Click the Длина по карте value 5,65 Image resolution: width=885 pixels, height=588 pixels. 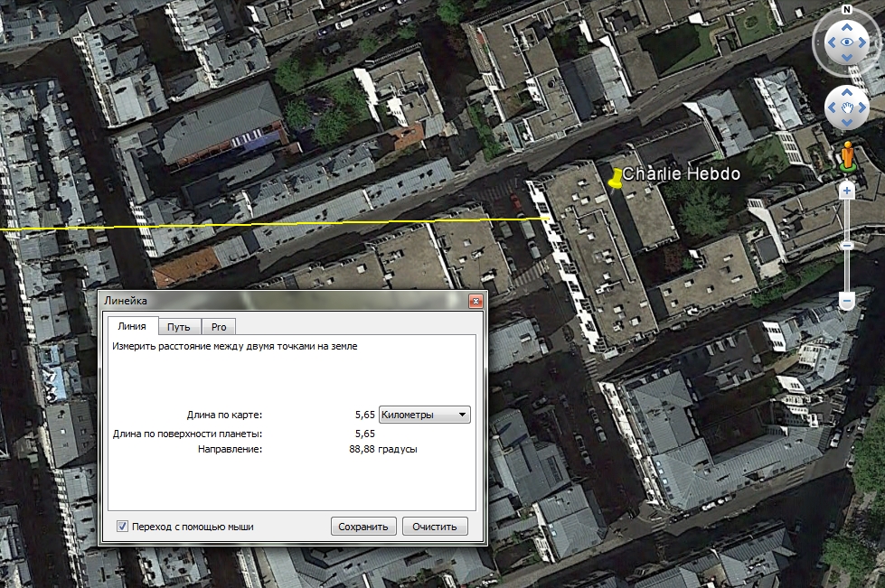[364, 415]
